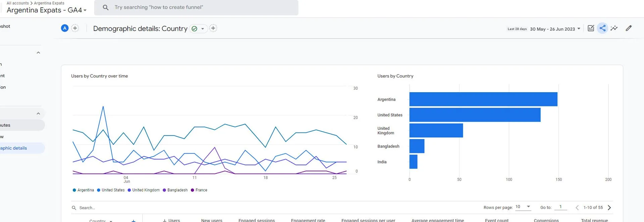Viewport: 644px width, 222px height.
Task: Click the All accounts breadcrumb link
Action: tap(18, 3)
